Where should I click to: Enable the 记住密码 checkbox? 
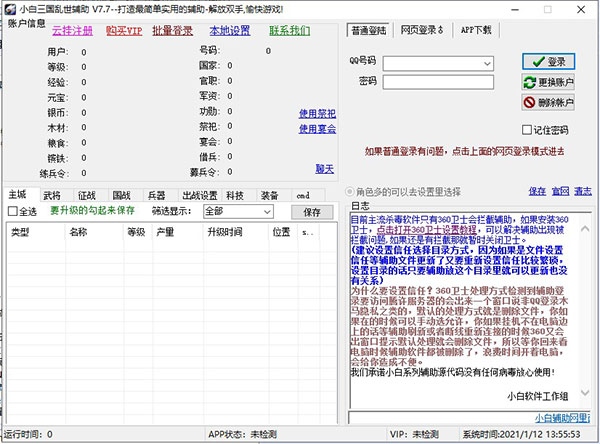tap(527, 130)
